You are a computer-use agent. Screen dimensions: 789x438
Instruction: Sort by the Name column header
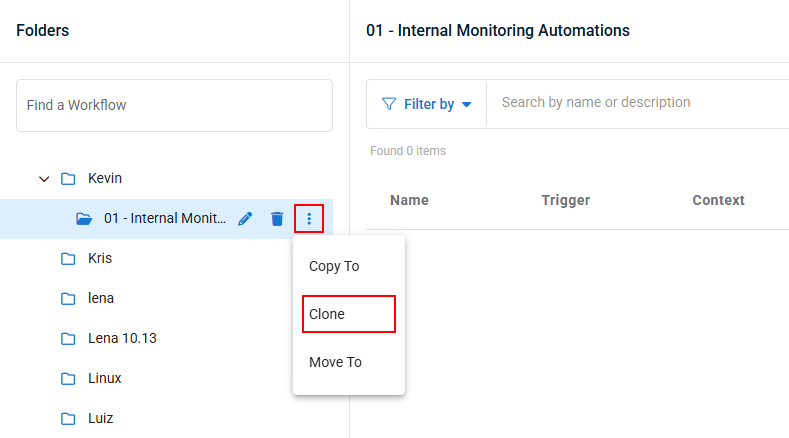pyautogui.click(x=409, y=200)
